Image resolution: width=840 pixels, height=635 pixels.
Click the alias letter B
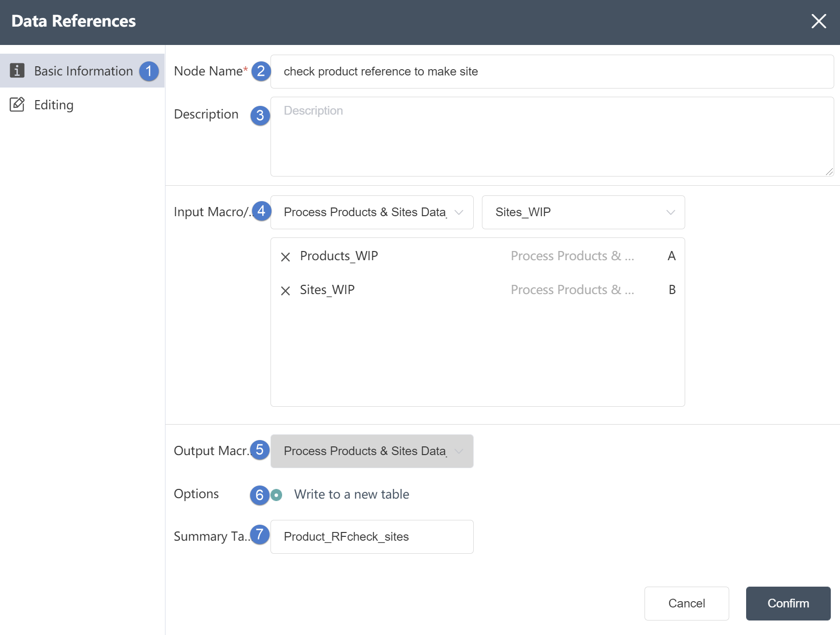(672, 290)
